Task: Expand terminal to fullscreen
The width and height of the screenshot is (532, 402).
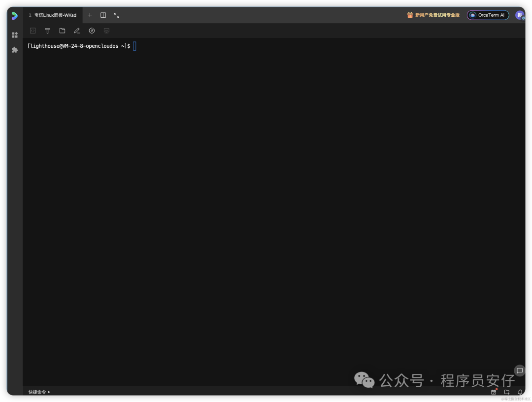Action: pyautogui.click(x=116, y=15)
